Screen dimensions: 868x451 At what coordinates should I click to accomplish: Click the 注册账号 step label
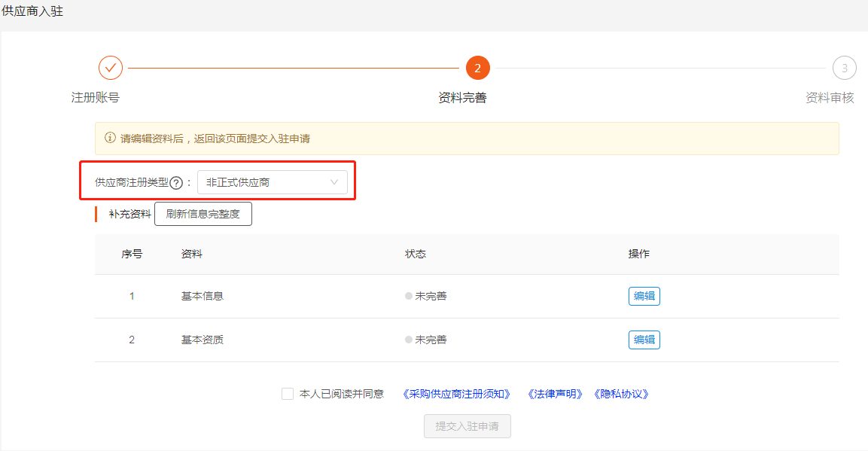(x=95, y=97)
